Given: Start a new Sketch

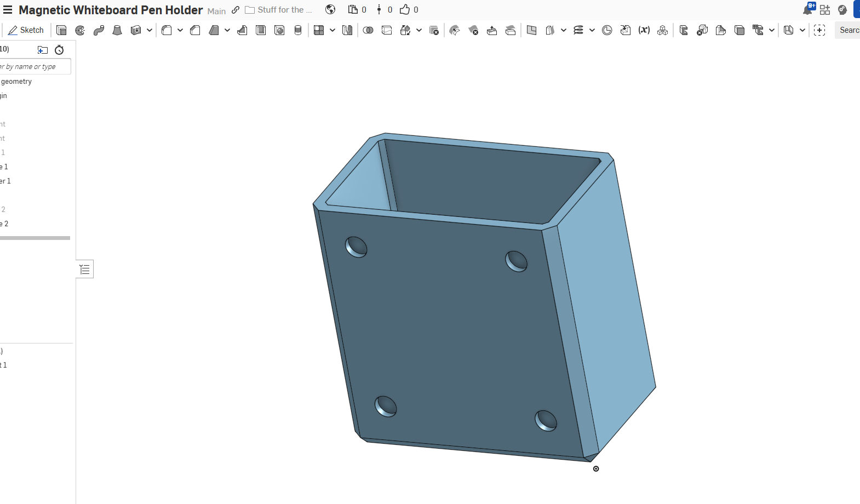Looking at the screenshot, I should 26,30.
